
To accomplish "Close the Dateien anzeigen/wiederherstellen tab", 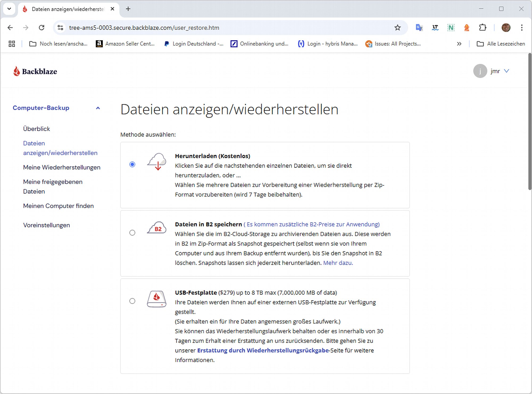I will click(113, 9).
